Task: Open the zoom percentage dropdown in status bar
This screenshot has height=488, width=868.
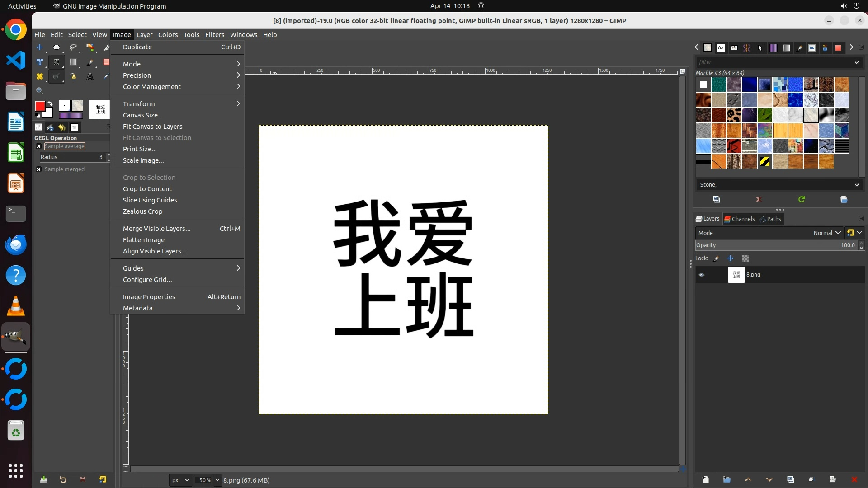Action: coord(217,480)
